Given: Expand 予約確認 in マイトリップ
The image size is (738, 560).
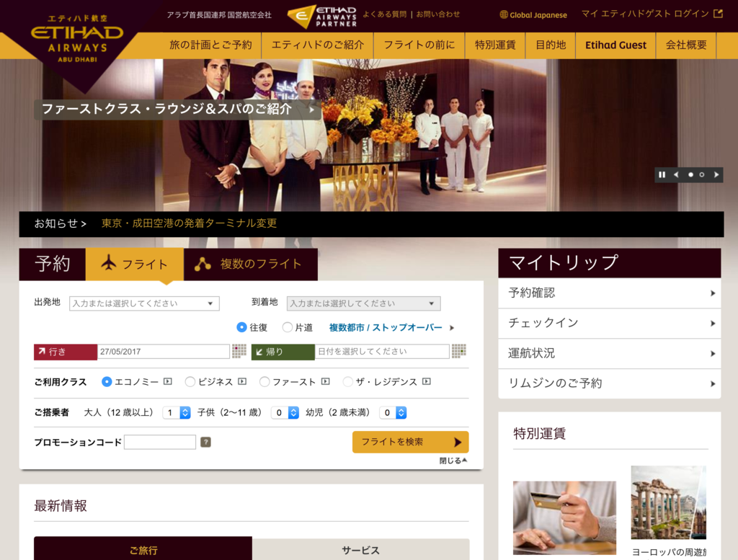Looking at the screenshot, I should pos(610,293).
